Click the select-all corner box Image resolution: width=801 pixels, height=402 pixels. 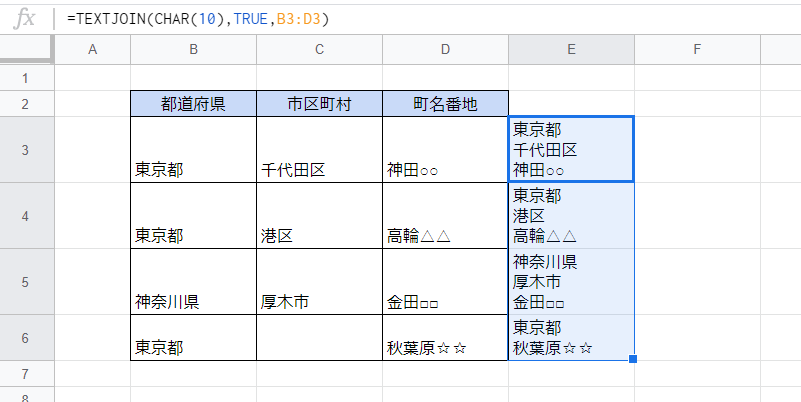tap(26, 50)
